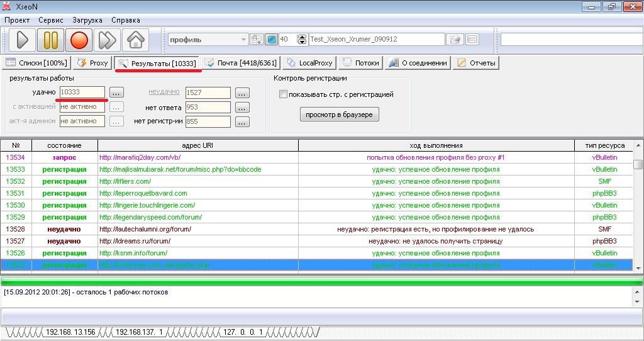Select row with http://ldreams.ru/forum/
Viewport: 644px width, 341px height.
(x=317, y=241)
